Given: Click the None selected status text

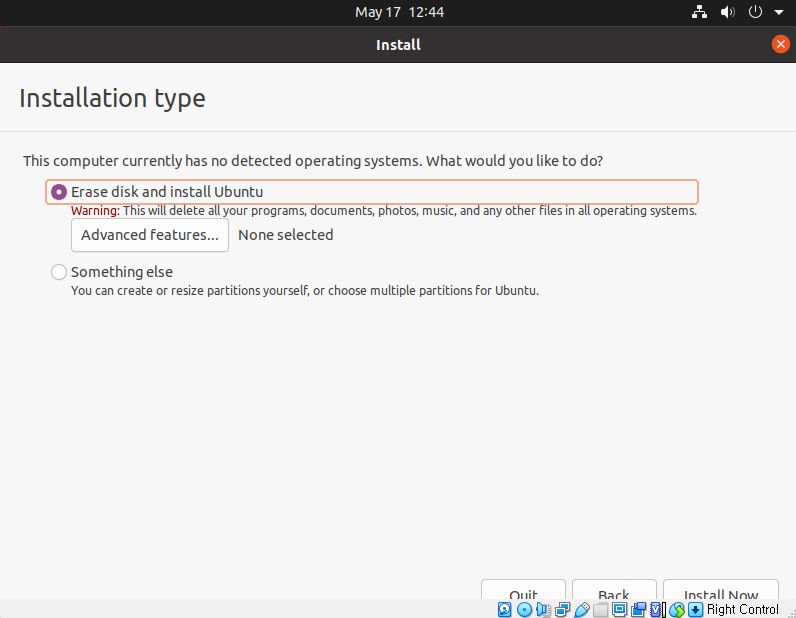Looking at the screenshot, I should [x=286, y=235].
